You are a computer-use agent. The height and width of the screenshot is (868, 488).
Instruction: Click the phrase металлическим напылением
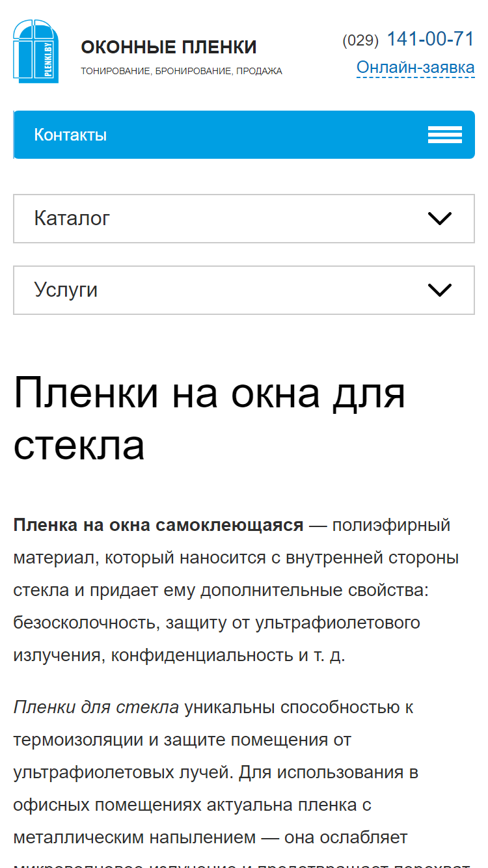point(135,837)
